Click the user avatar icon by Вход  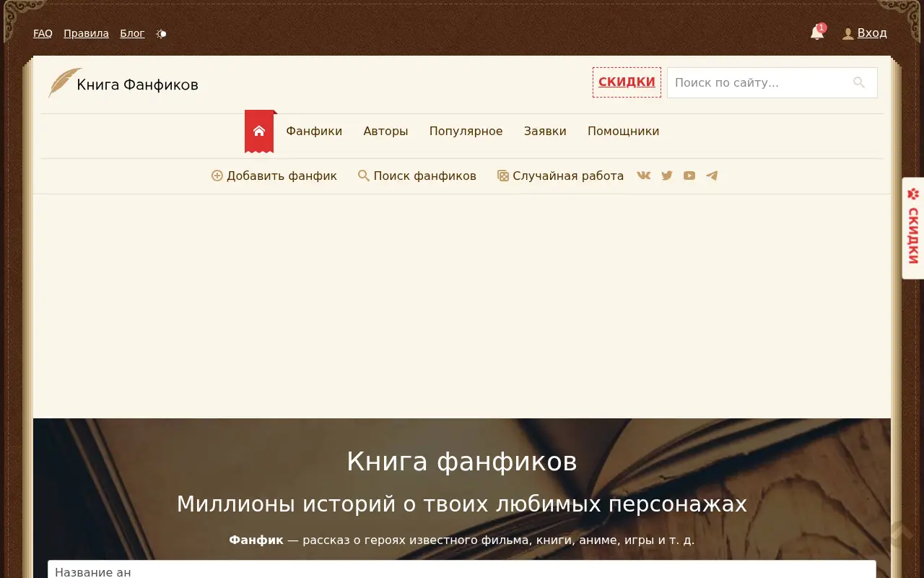848,33
